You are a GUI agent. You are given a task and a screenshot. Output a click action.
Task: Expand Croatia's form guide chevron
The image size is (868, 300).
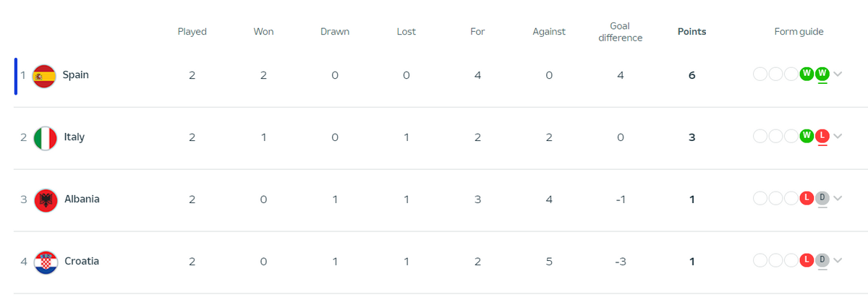[x=838, y=261]
